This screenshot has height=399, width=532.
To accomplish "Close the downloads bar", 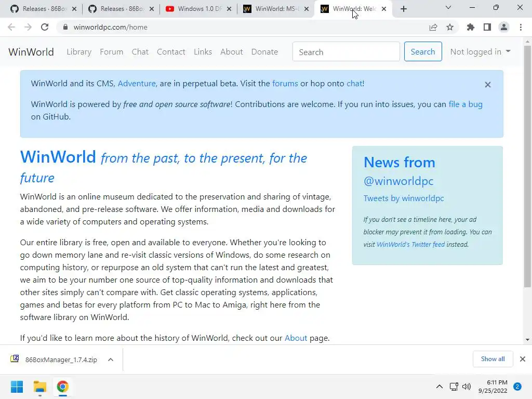I will tap(523, 359).
